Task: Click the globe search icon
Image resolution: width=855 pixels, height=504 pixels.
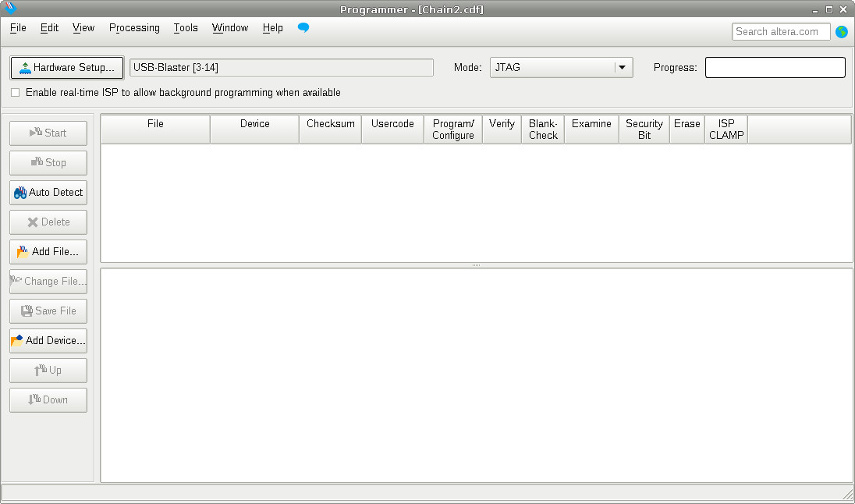Action: (842, 32)
